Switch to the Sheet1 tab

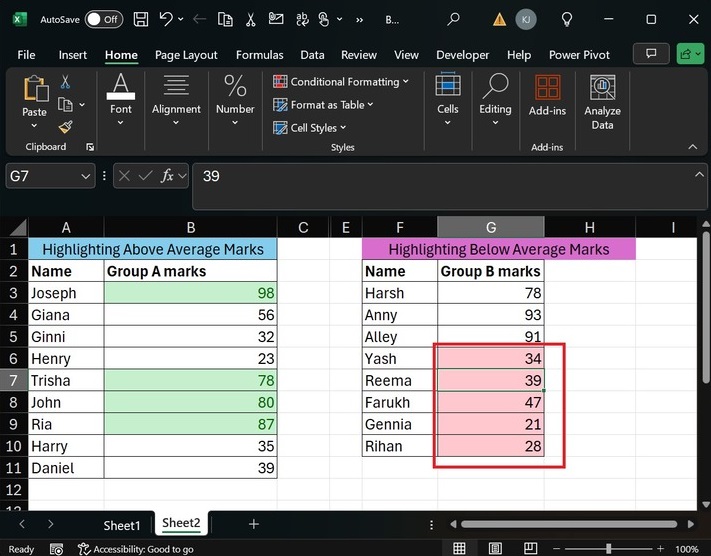point(122,525)
